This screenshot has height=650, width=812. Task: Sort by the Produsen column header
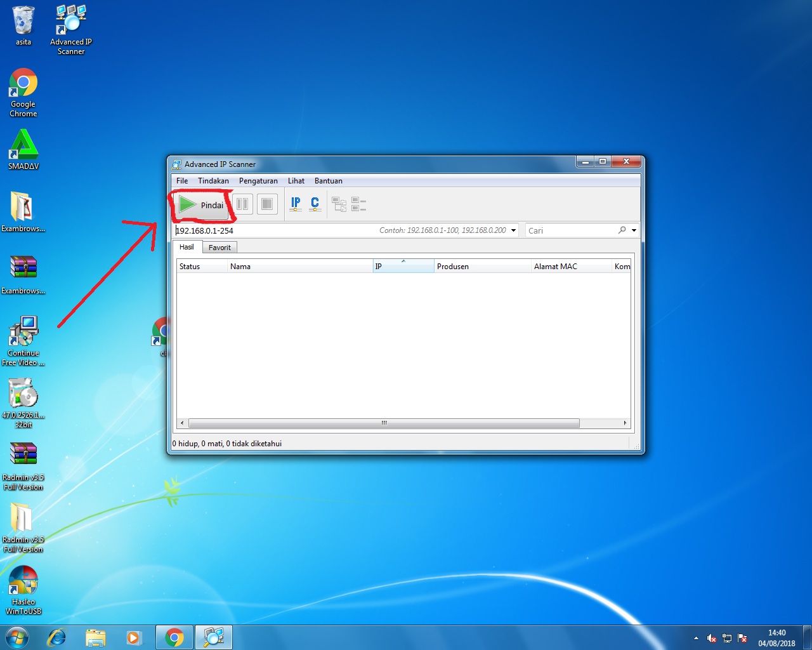482,267
